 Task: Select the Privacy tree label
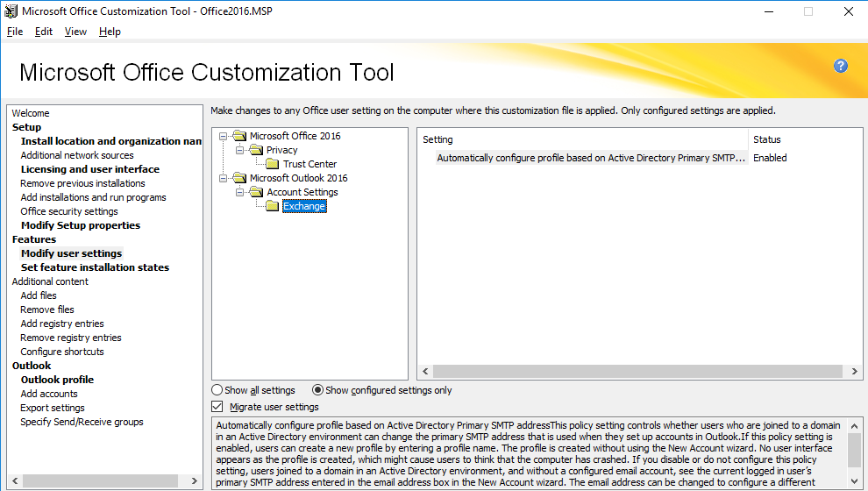coord(281,150)
